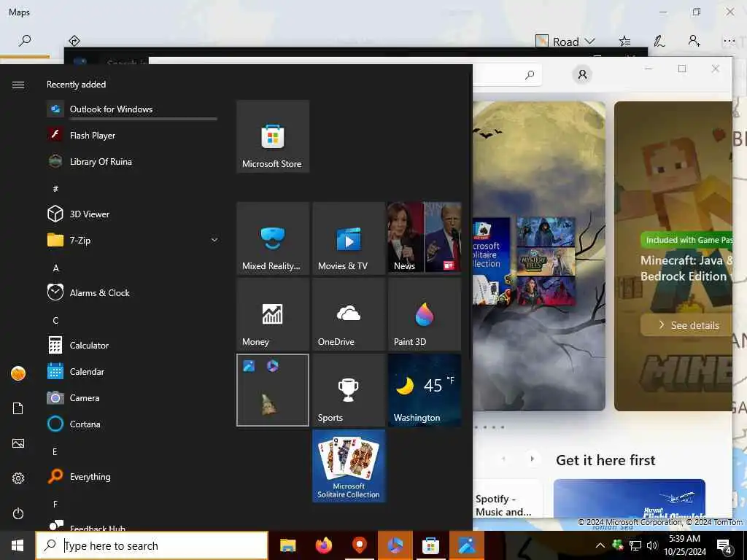The height and width of the screenshot is (560, 747).
Task: Click the clock showing 5:39 AM
Action: coord(684,539)
